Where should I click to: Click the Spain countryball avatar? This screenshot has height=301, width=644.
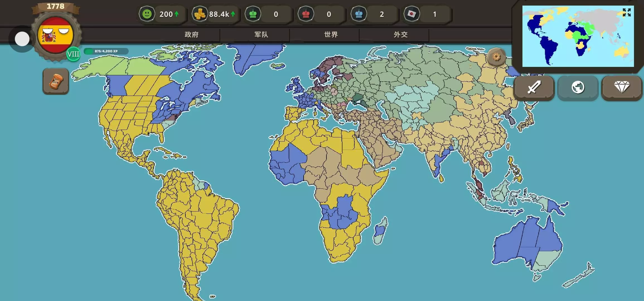click(55, 35)
